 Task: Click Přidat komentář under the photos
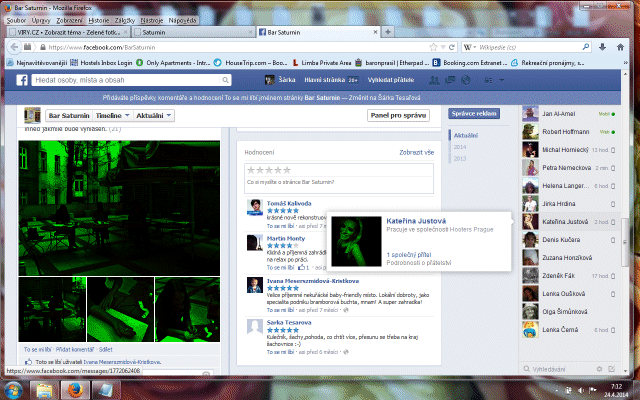coord(75,349)
